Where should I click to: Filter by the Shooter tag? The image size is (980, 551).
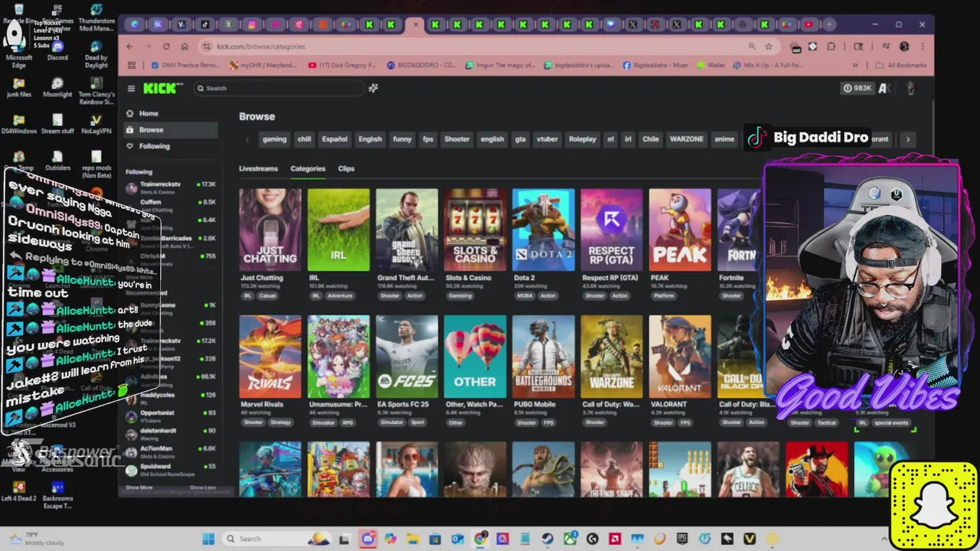point(457,139)
